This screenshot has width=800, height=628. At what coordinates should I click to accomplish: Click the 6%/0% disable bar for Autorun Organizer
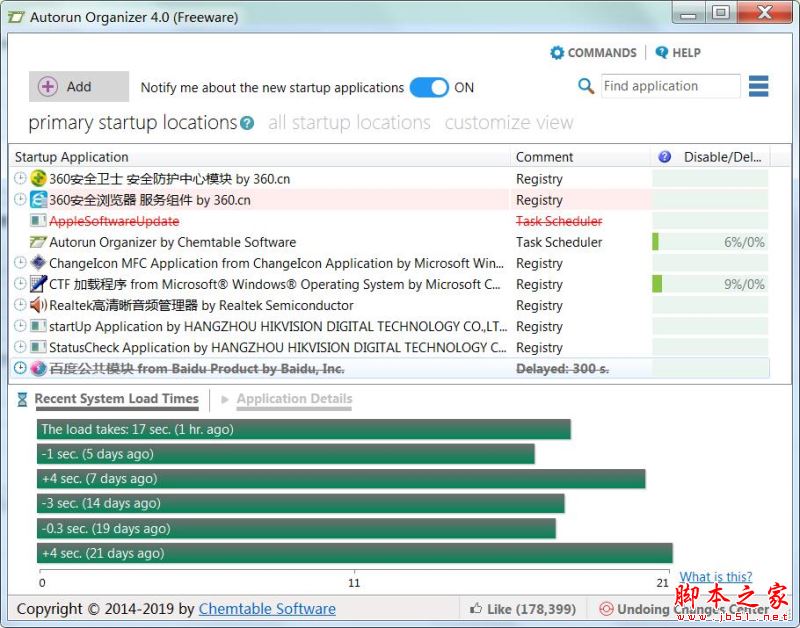click(x=710, y=242)
